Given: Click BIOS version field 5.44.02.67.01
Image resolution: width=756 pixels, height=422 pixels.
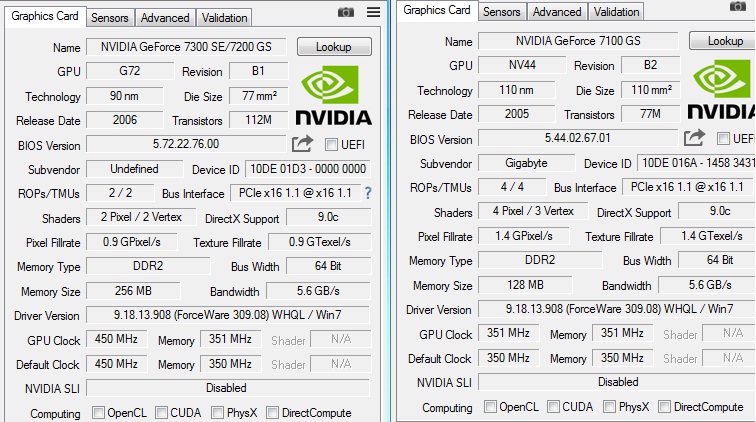Looking at the screenshot, I should 578,138.
